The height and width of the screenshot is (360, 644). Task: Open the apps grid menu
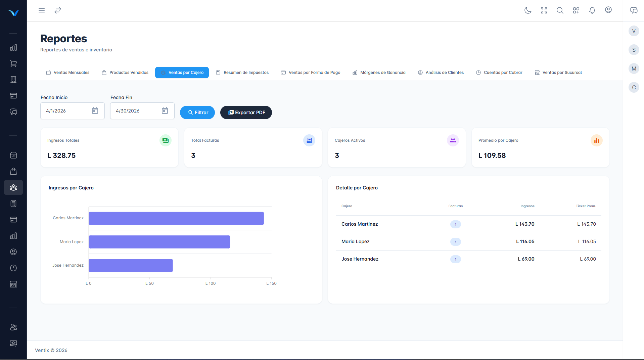(x=576, y=10)
